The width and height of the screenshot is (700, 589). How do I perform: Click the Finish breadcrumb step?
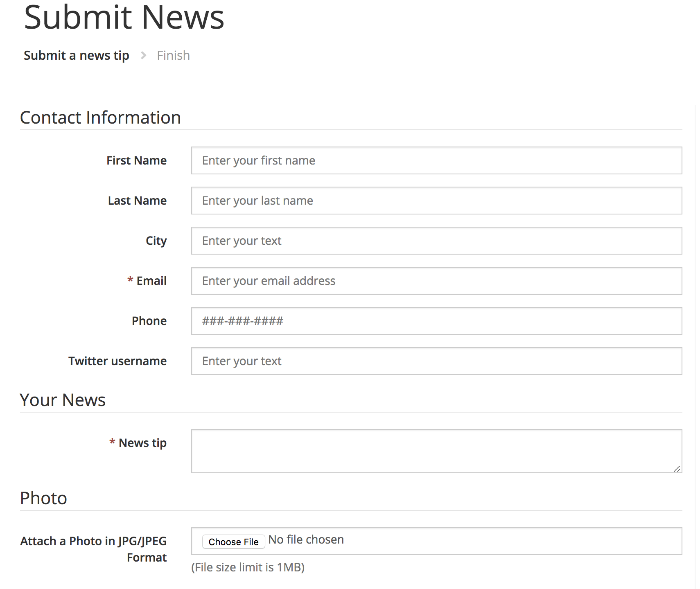(x=173, y=55)
